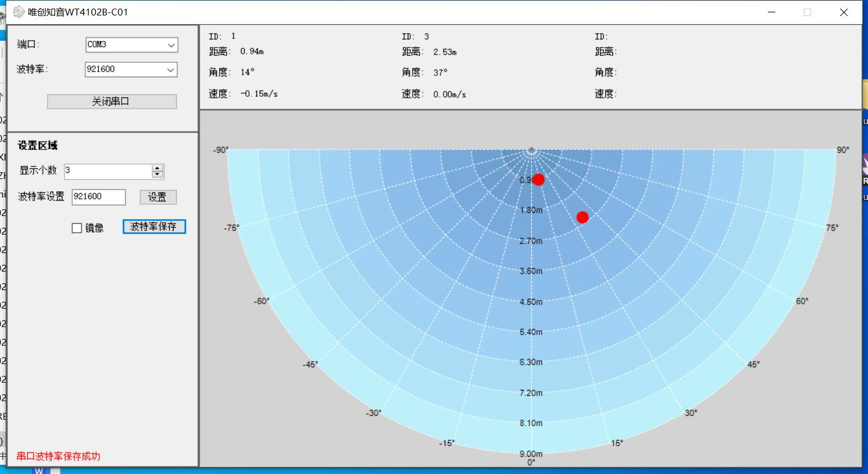This screenshot has height=474, width=868.
Task: Click the 设置 button
Action: tap(158, 197)
